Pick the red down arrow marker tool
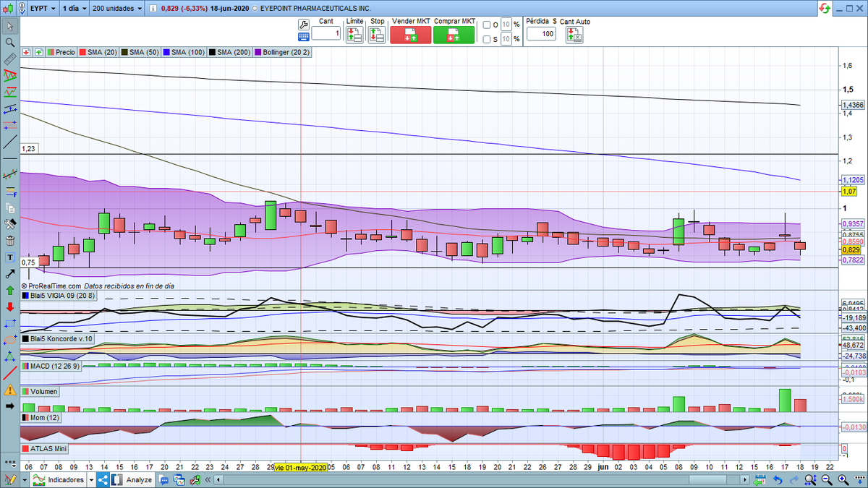 [x=10, y=307]
